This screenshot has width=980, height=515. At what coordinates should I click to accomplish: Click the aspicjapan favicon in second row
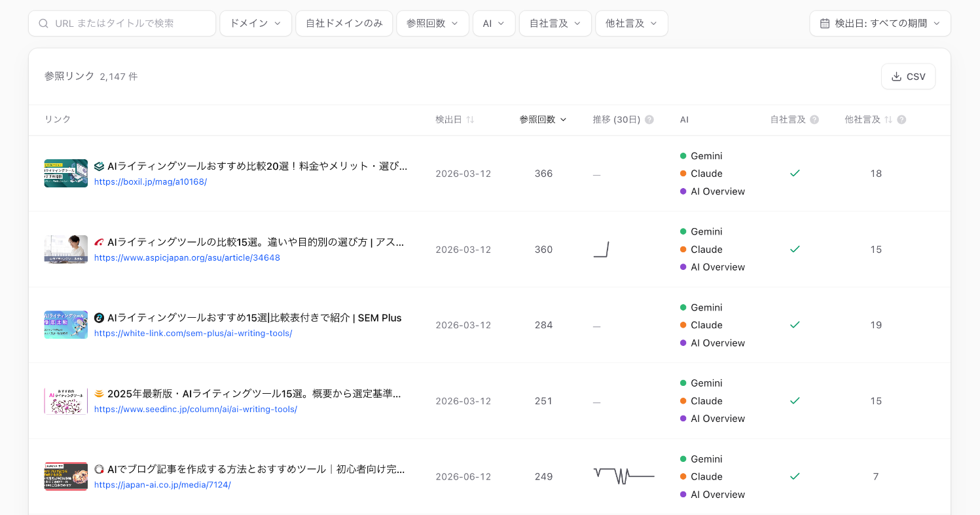tap(100, 242)
